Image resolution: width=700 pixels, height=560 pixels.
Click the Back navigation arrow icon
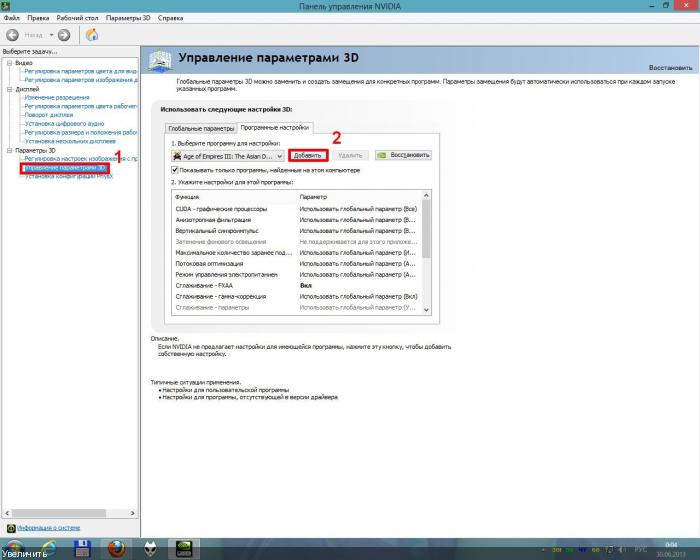(12, 35)
